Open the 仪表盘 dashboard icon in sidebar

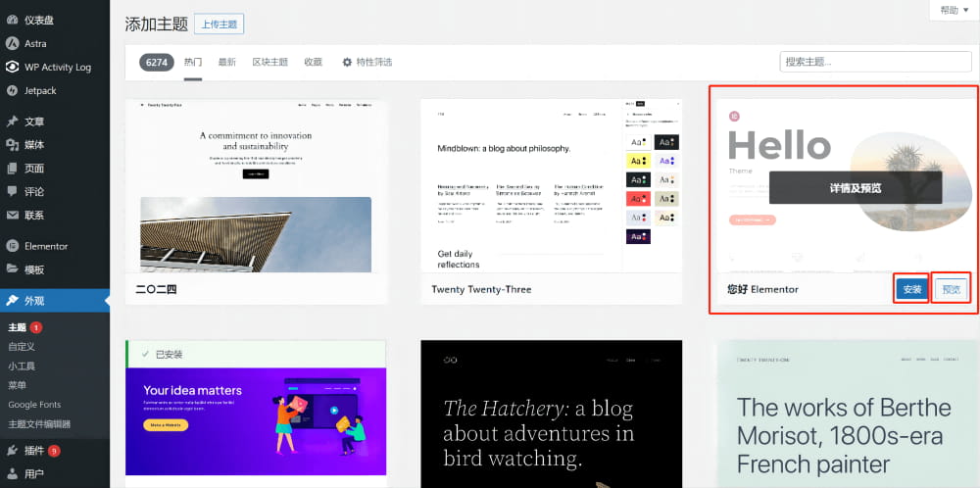12,20
